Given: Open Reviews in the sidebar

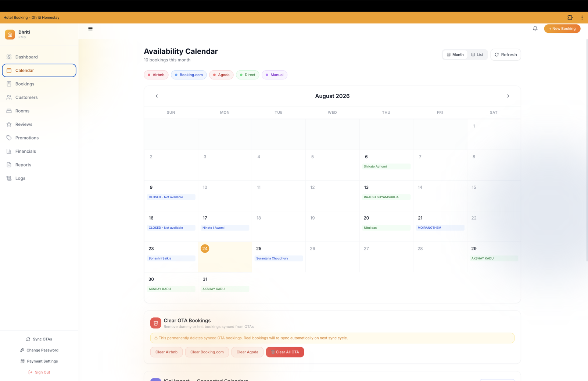Looking at the screenshot, I should click(39, 124).
